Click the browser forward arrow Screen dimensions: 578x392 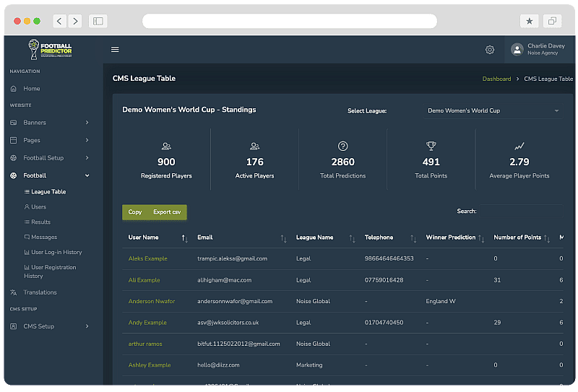pos(75,21)
